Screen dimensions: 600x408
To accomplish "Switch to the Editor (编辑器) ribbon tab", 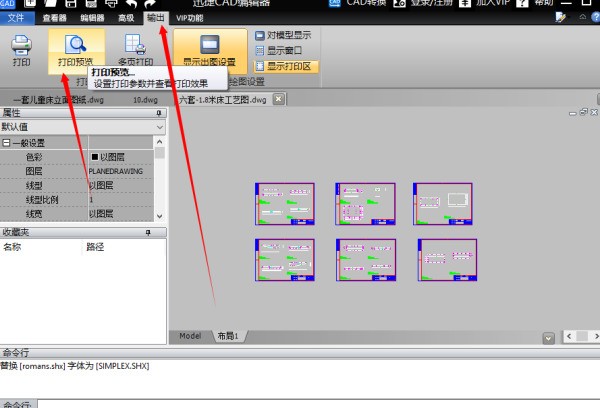I will tap(95, 18).
